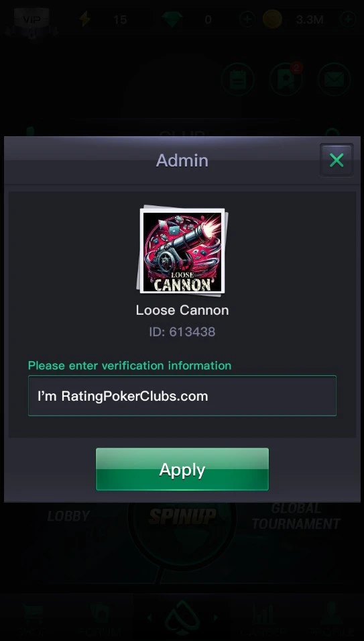Tap the green Apply button
This screenshot has width=364, height=641.
click(182, 469)
